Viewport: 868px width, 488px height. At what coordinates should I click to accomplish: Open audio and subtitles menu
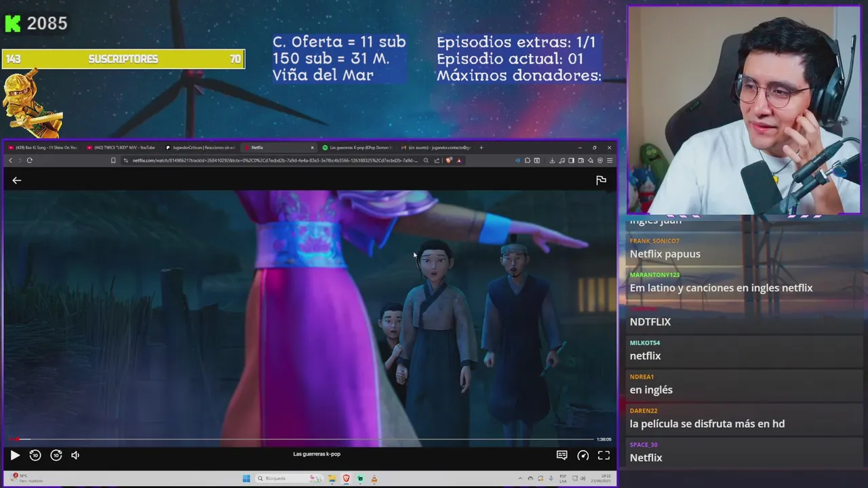click(562, 455)
